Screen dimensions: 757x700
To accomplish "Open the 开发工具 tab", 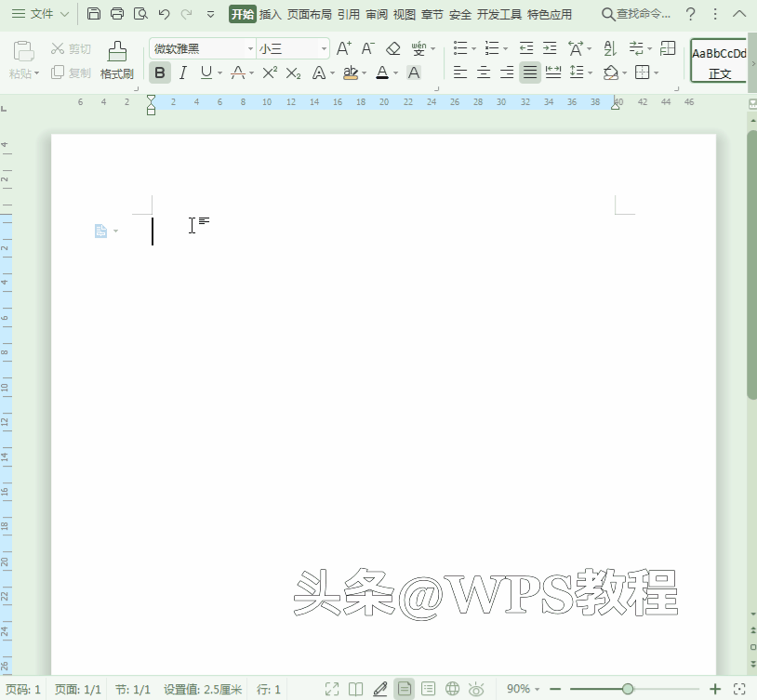I will [499, 15].
